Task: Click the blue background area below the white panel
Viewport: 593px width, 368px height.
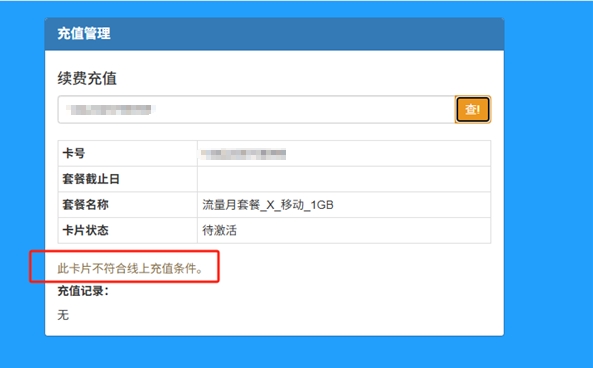Action: 274,352
